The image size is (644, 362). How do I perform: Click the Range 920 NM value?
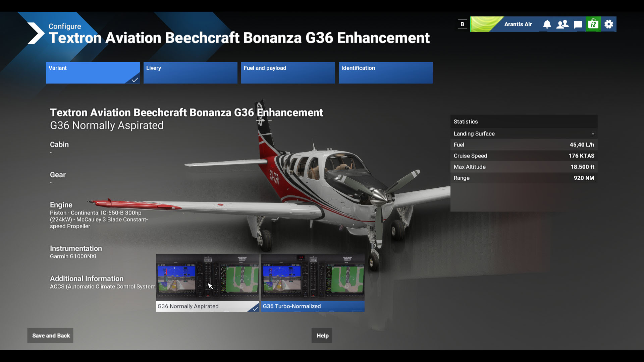click(584, 178)
